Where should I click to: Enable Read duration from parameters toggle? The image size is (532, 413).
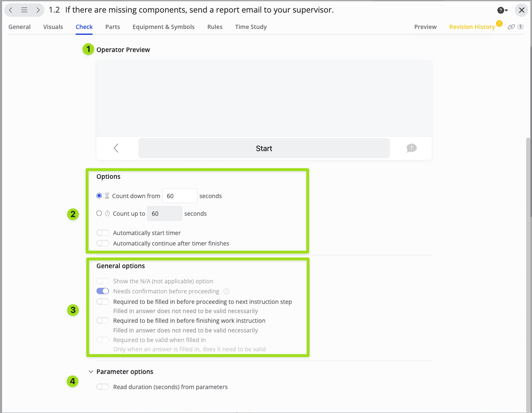(x=103, y=387)
